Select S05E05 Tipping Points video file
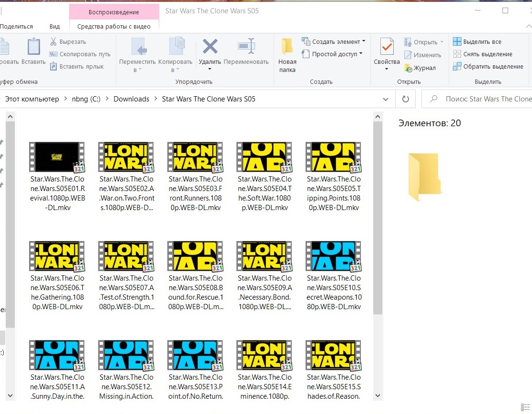The image size is (532, 414). pos(334,177)
